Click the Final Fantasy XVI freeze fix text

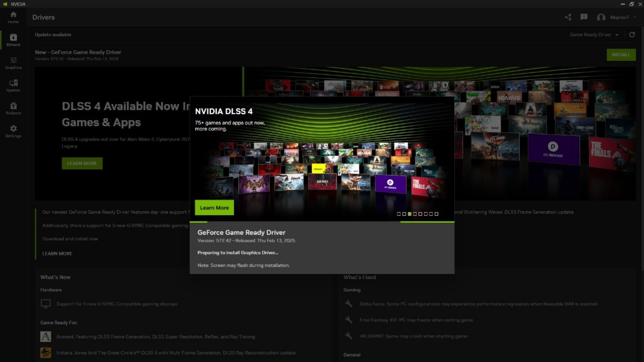pyautogui.click(x=416, y=320)
